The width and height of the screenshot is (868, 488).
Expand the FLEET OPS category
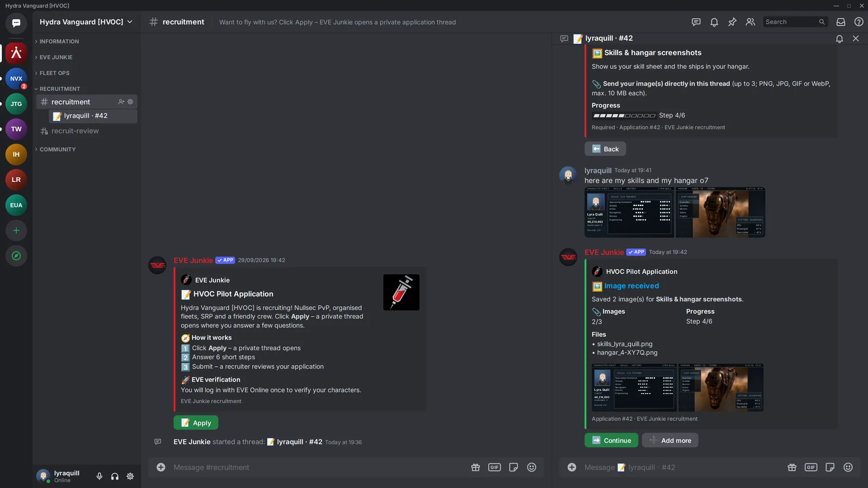[x=52, y=73]
